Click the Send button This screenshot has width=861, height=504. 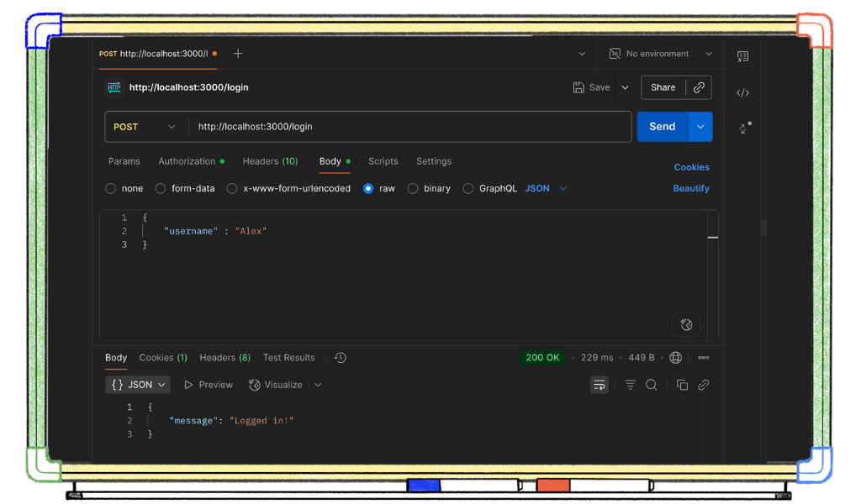pyautogui.click(x=662, y=126)
